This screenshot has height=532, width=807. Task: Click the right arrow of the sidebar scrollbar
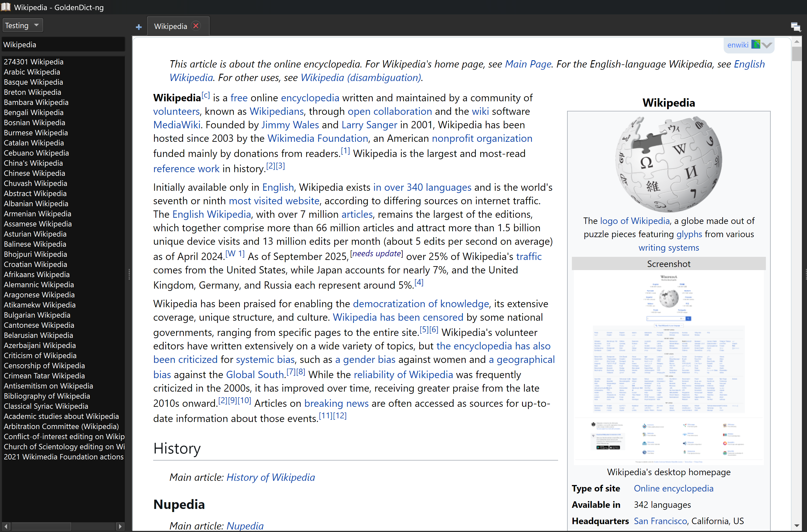[x=121, y=526]
